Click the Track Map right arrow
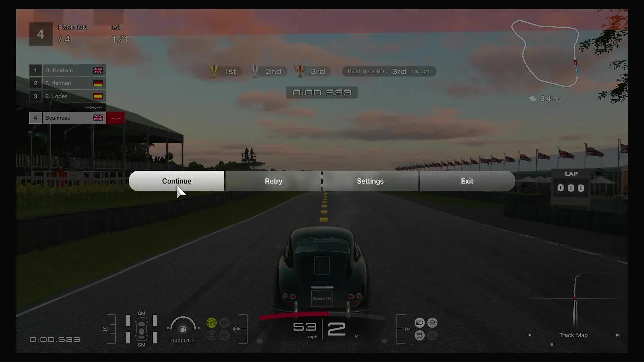This screenshot has width=644, height=362. pos(617,335)
